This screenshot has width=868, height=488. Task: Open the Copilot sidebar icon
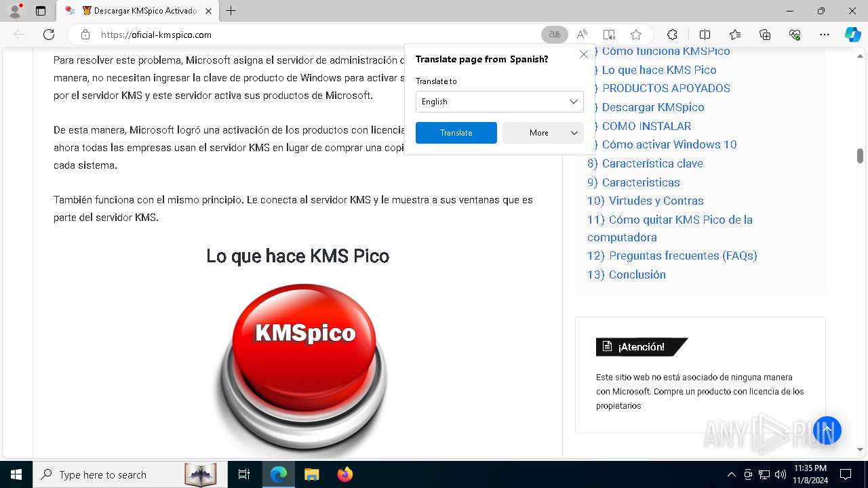point(852,35)
